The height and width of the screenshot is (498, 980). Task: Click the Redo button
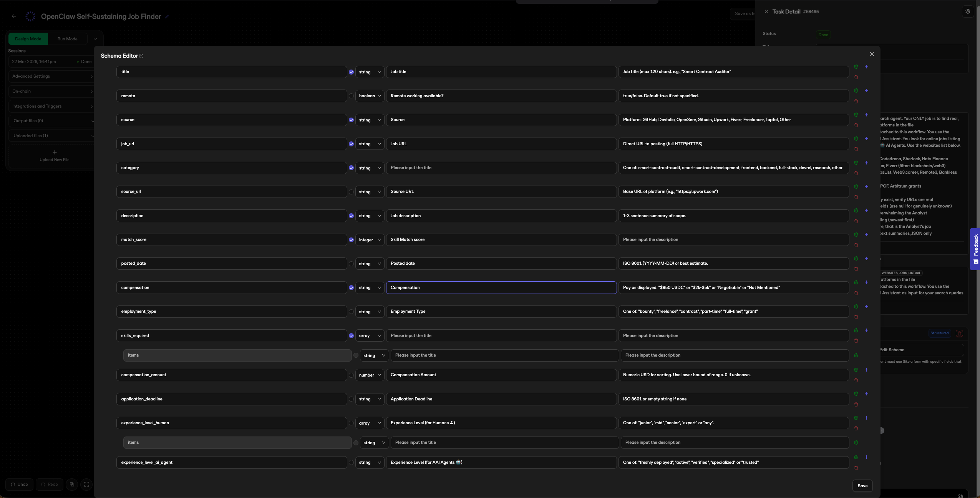(x=50, y=484)
